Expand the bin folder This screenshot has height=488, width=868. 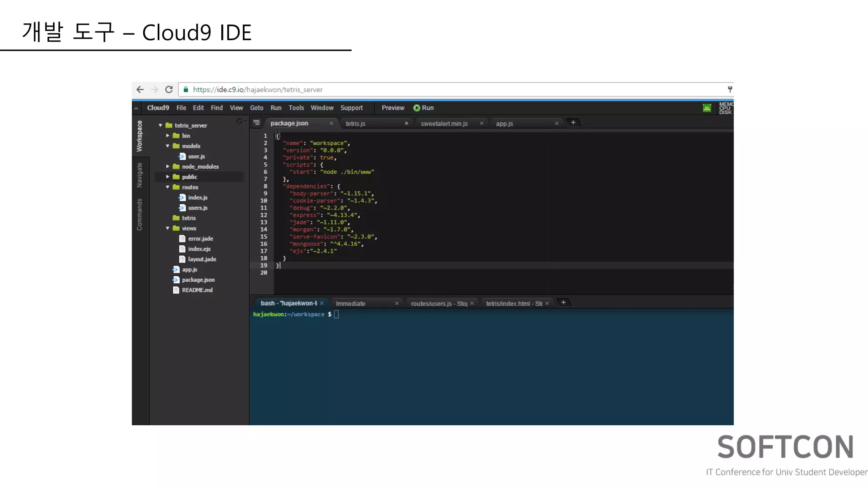168,136
